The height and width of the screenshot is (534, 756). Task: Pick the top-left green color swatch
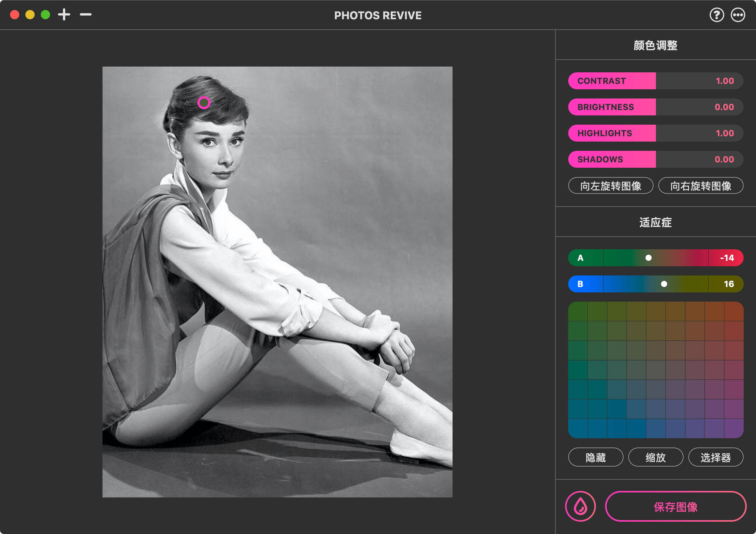(x=578, y=311)
